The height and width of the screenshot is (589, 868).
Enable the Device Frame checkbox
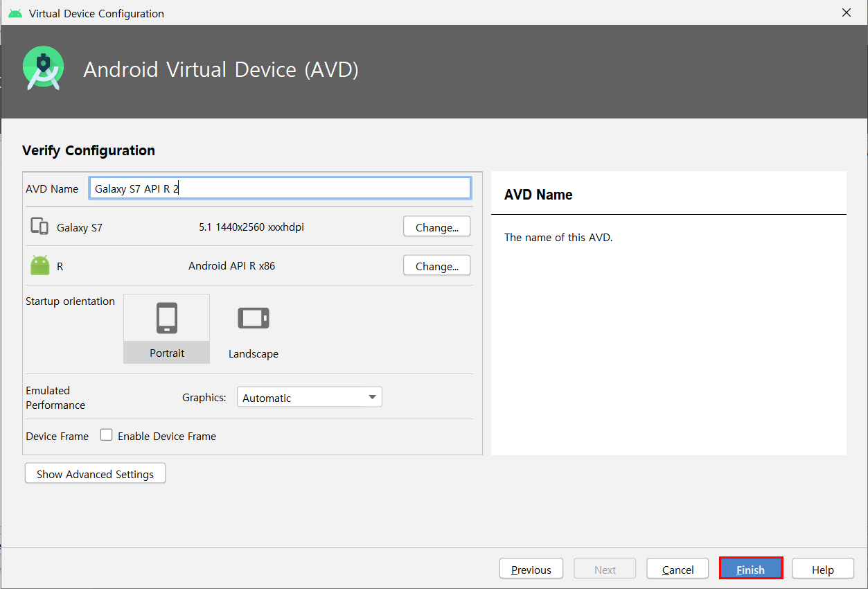coord(107,435)
